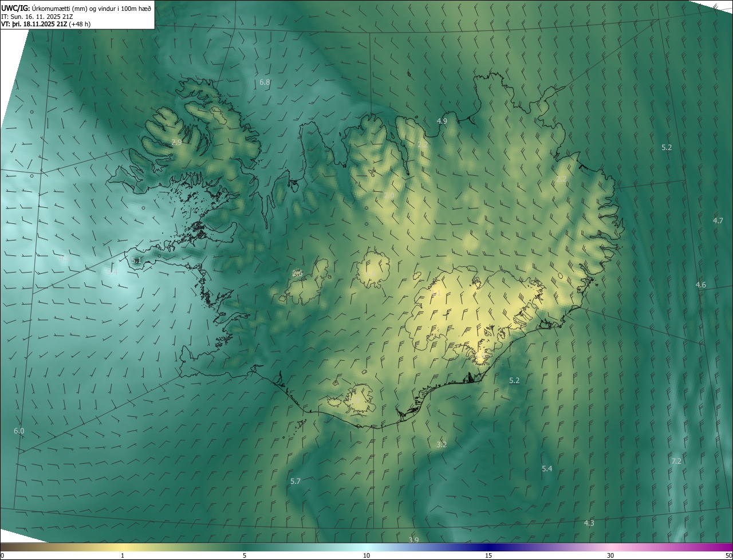
Task: Click the 30 tick on the color scale
Action: pyautogui.click(x=610, y=555)
